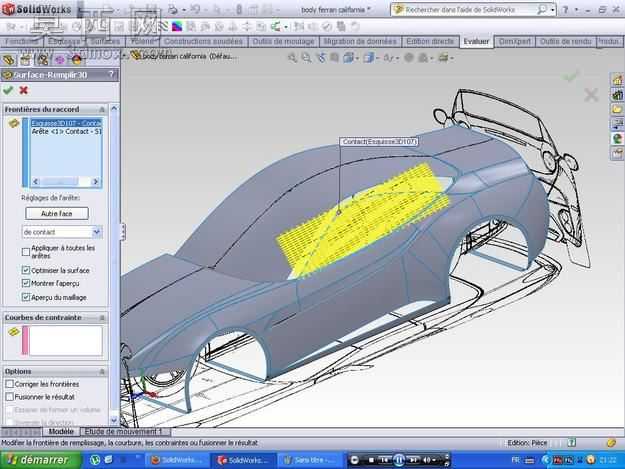625x469 pixels.
Task: Collapse the Frontières du raccord section
Action: click(102, 109)
